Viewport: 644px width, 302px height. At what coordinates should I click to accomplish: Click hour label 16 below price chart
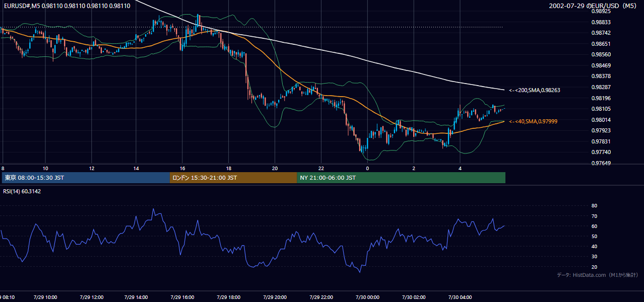tap(182, 168)
